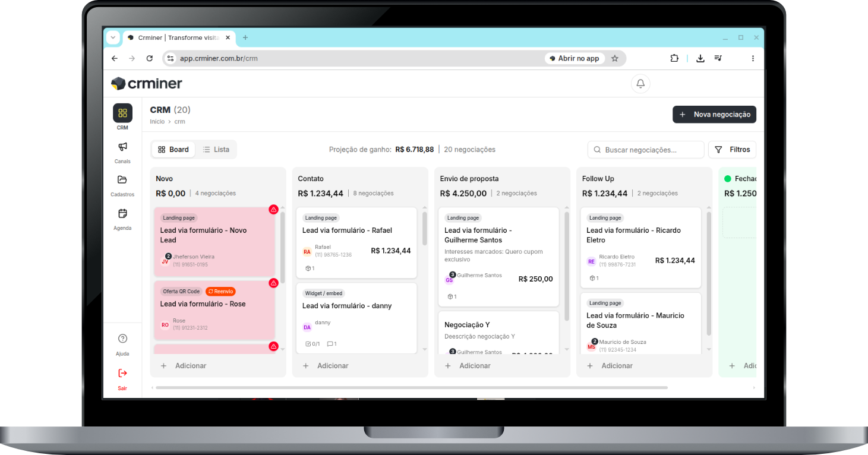Open the Chrome three-dot menu
This screenshot has width=868, height=455.
click(753, 58)
